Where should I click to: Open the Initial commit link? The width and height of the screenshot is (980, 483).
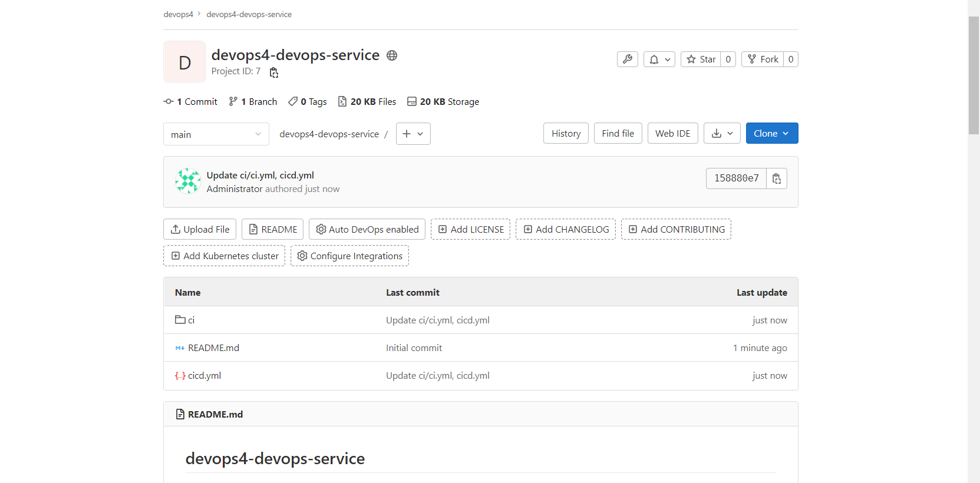coord(414,348)
